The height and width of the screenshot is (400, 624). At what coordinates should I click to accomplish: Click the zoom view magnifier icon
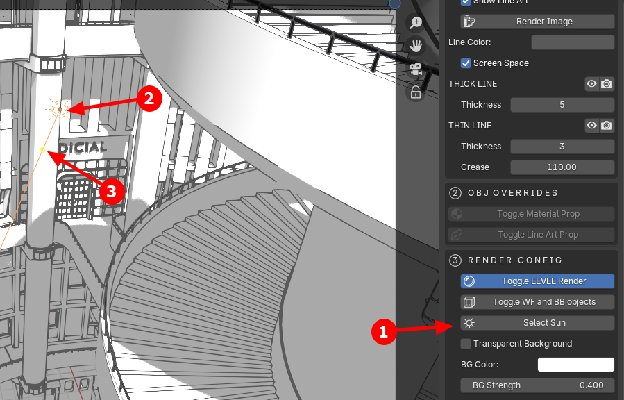pyautogui.click(x=416, y=22)
